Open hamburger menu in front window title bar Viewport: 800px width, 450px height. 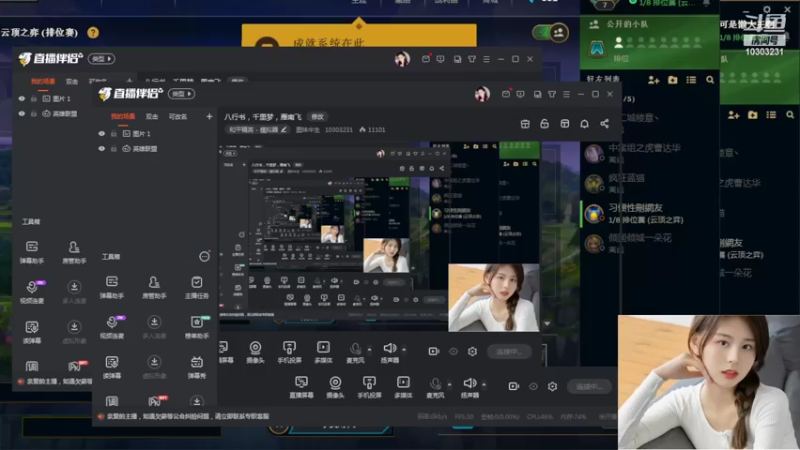tap(566, 94)
